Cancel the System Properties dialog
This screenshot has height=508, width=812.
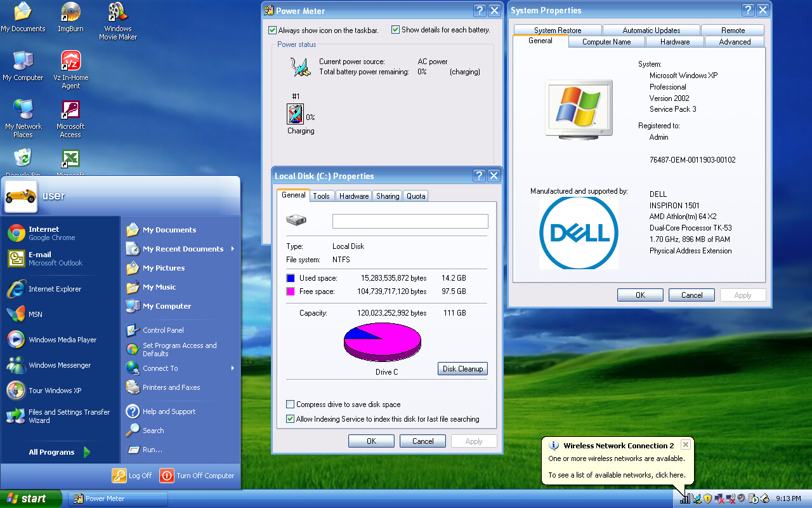[x=691, y=295]
